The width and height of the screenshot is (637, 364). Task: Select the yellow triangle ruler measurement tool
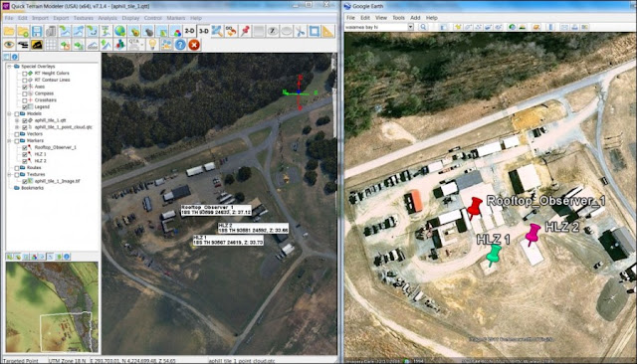(327, 31)
